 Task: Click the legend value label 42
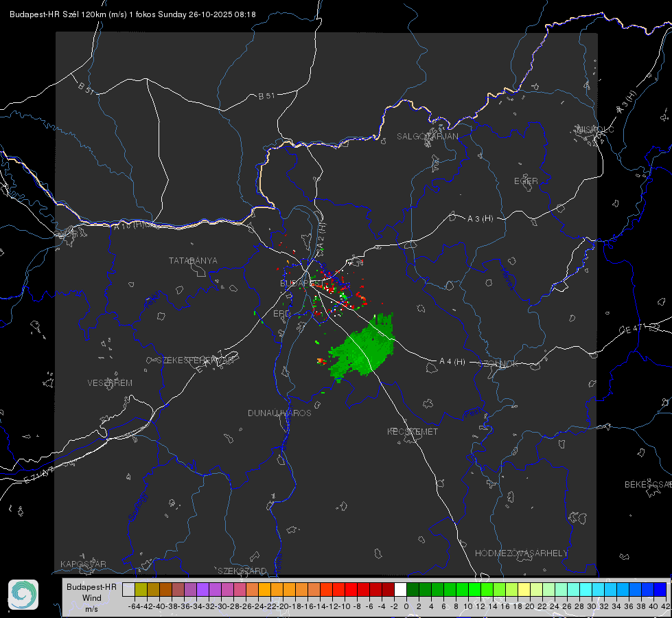(666, 606)
